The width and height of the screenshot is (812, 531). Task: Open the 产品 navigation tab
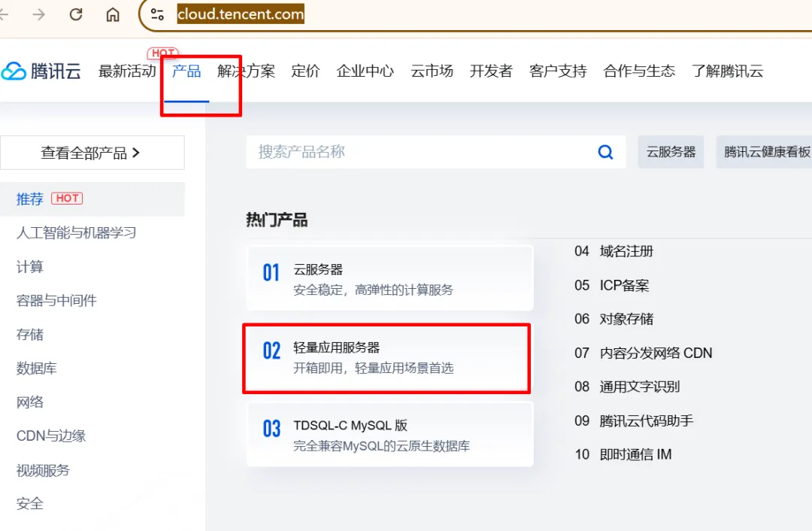click(186, 71)
